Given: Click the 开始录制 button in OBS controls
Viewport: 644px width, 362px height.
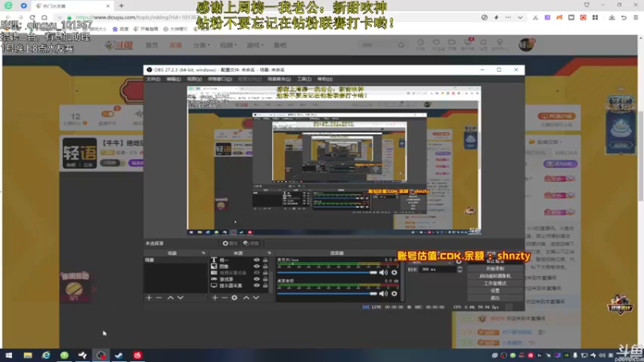Looking at the screenshot, I should click(x=495, y=269).
